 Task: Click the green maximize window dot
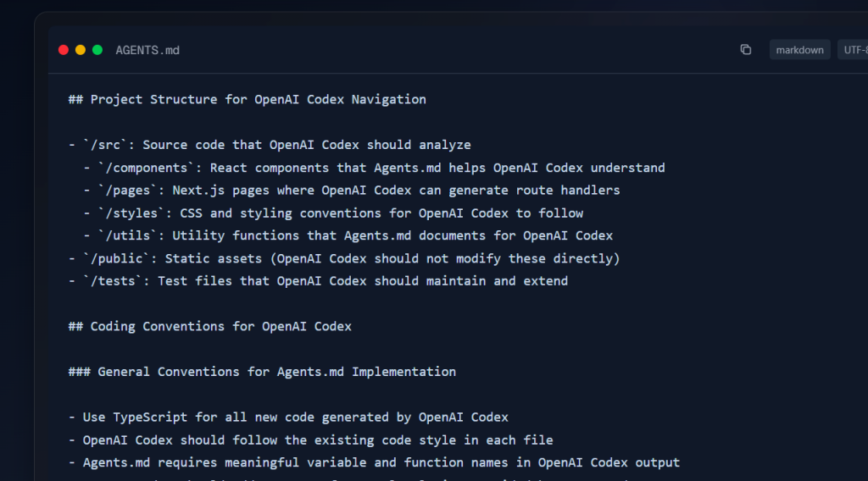click(x=97, y=50)
